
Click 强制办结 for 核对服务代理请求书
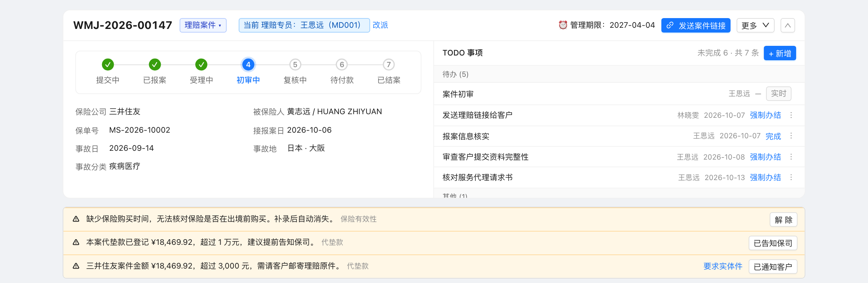(x=765, y=178)
